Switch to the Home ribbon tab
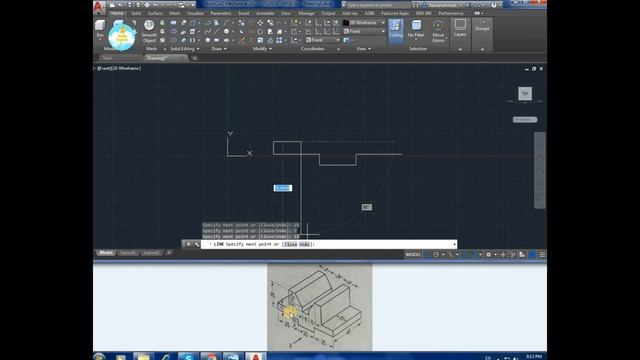The image size is (640, 360). (117, 13)
